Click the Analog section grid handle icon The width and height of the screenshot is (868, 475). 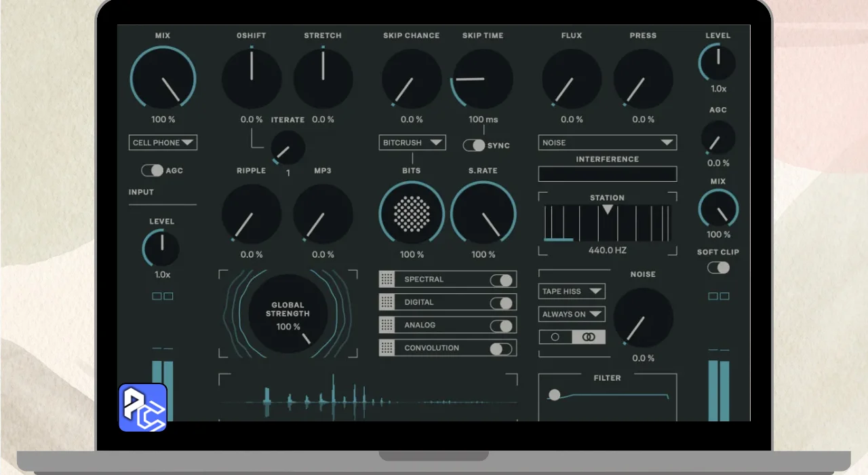click(387, 325)
